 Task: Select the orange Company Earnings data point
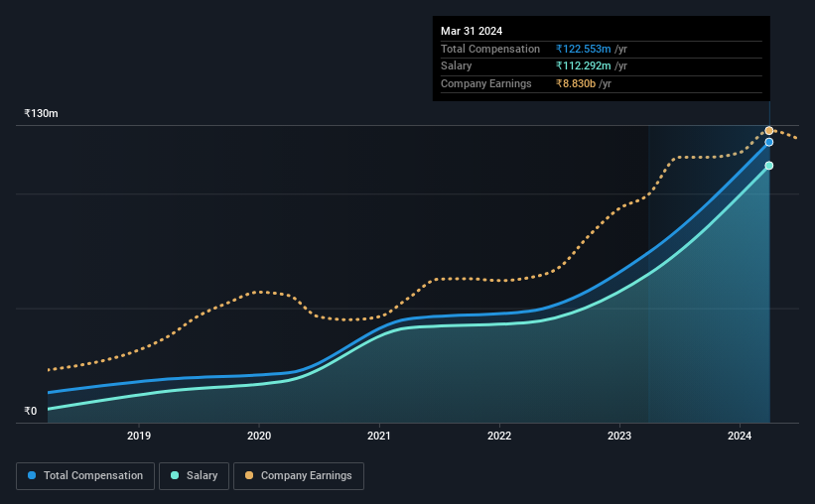coord(769,131)
